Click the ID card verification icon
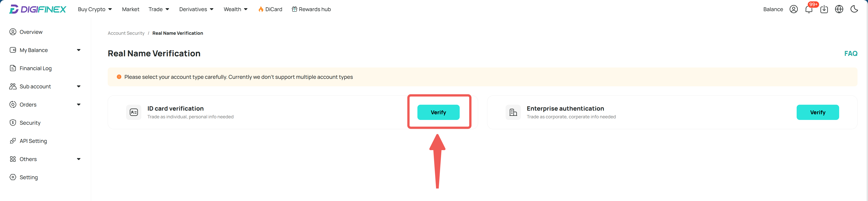 click(134, 112)
